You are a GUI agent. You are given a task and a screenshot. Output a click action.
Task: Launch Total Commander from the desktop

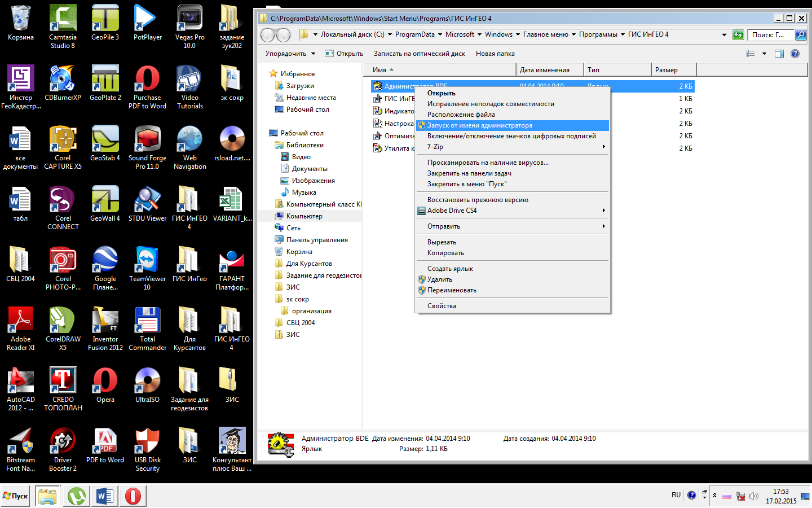click(x=147, y=329)
